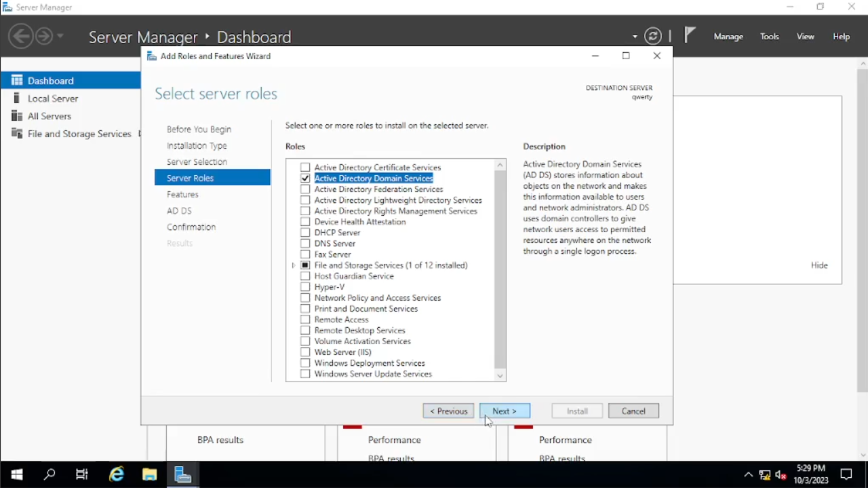Cancel the Add Roles wizard
868x488 pixels.
click(x=633, y=411)
